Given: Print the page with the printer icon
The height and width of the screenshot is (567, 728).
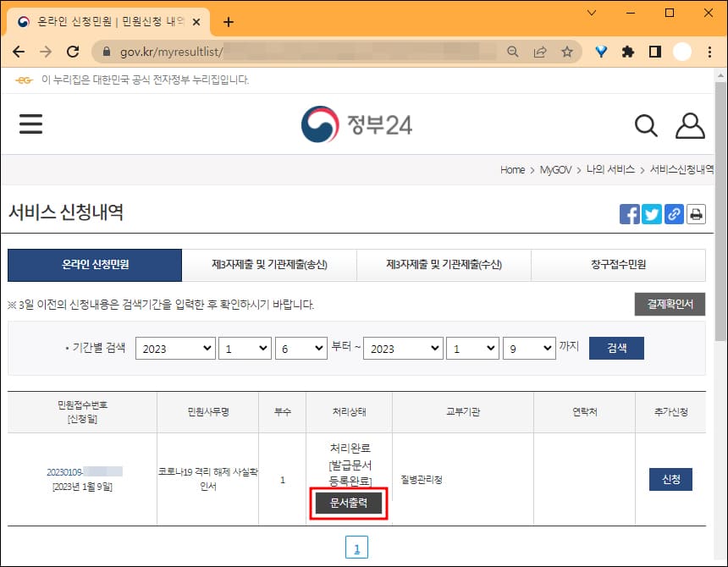Looking at the screenshot, I should [696, 214].
